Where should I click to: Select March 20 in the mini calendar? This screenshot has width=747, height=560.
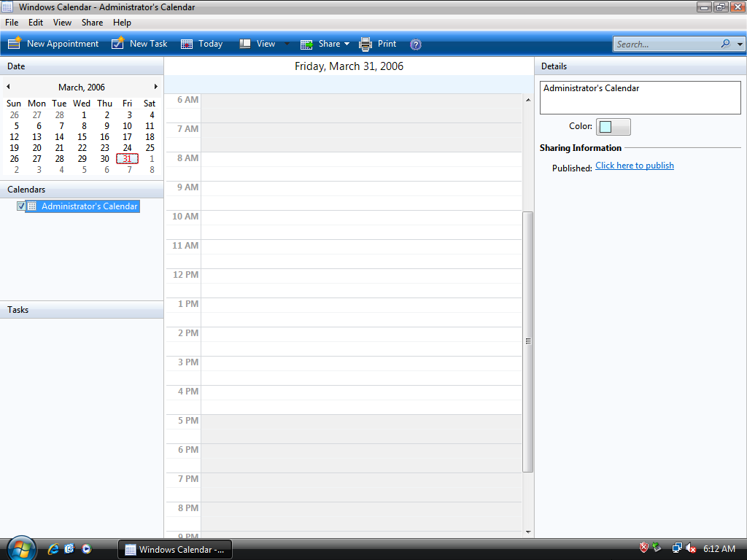point(36,147)
